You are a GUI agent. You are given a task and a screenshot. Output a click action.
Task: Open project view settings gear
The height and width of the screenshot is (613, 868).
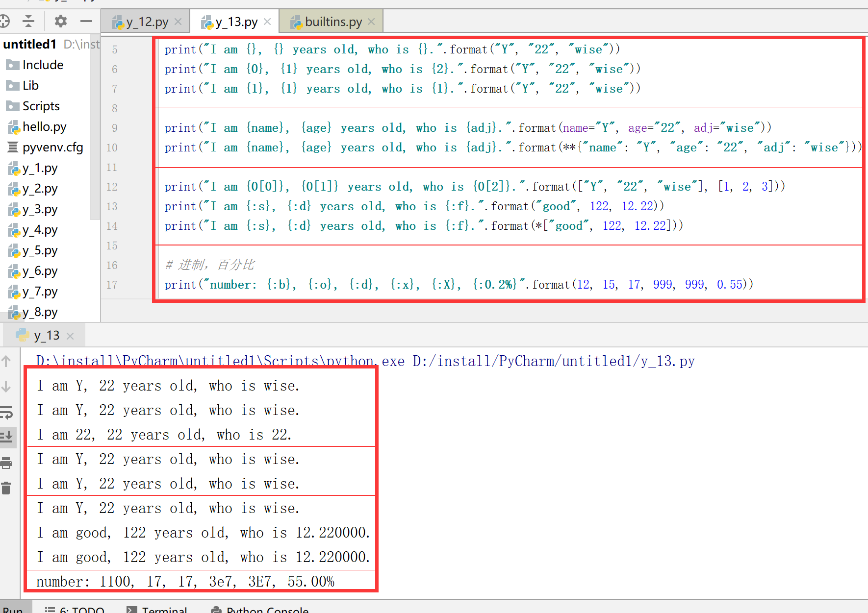(x=60, y=21)
